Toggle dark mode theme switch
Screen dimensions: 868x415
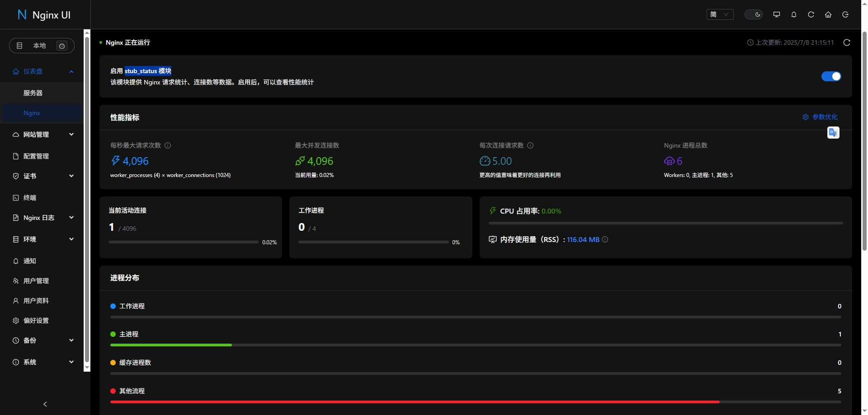[754, 14]
